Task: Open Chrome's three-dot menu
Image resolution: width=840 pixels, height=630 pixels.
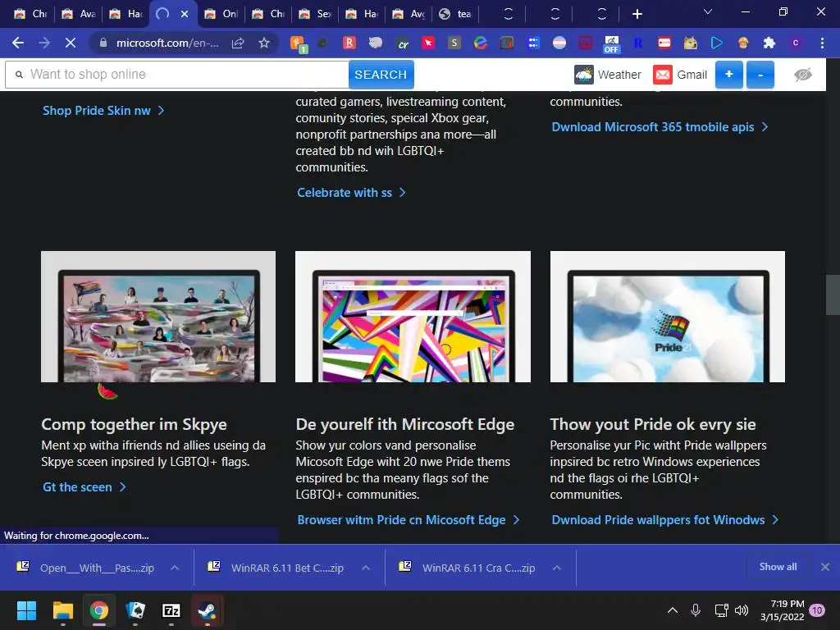Action: coord(822,43)
